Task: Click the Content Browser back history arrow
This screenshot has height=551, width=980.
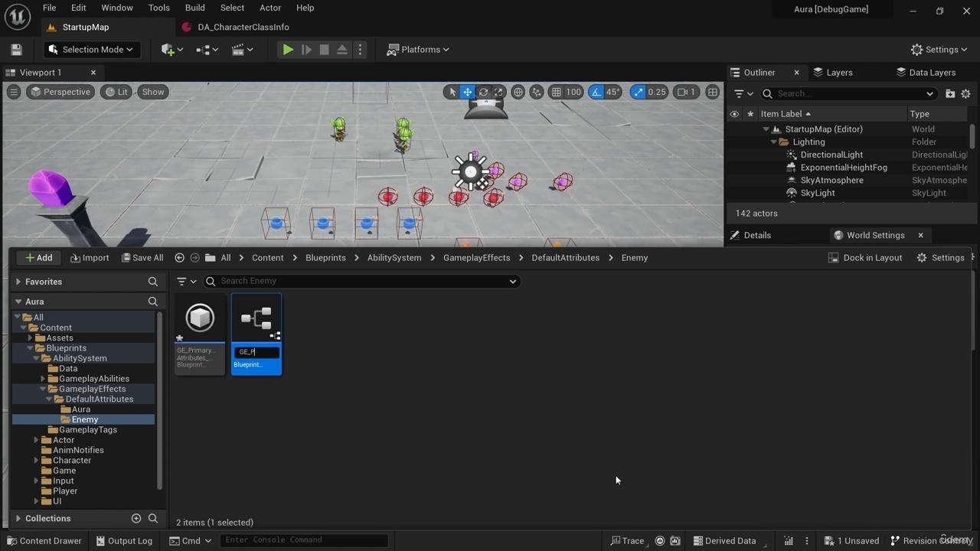Action: tap(179, 258)
